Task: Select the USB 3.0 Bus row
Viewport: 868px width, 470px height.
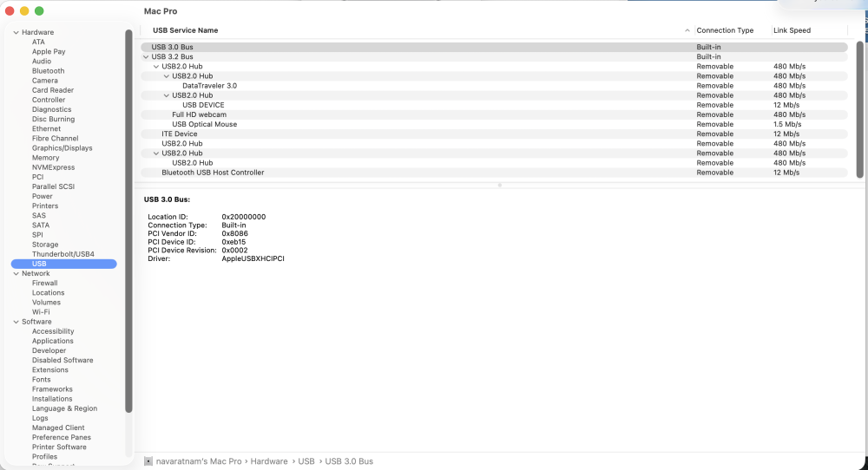Action: pos(494,47)
